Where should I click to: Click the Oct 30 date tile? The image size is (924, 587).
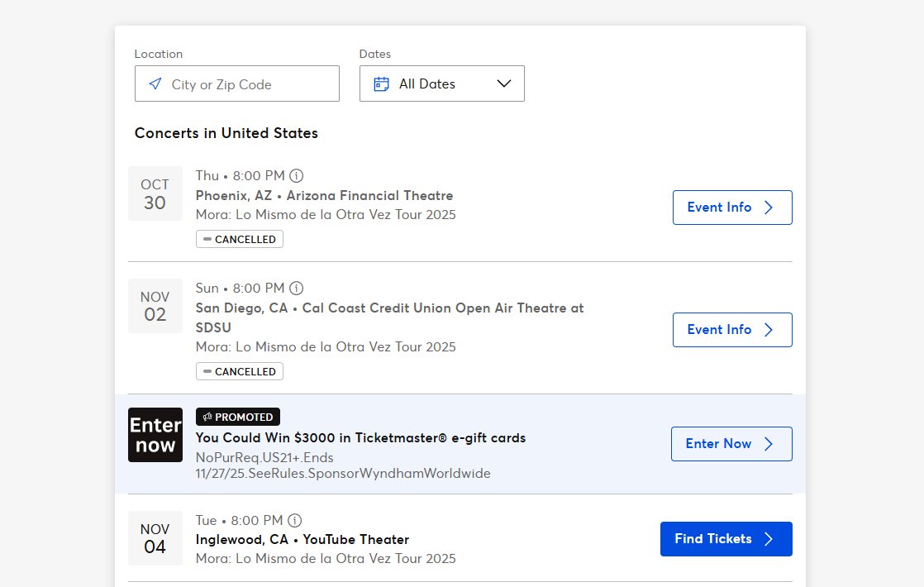pyautogui.click(x=155, y=193)
